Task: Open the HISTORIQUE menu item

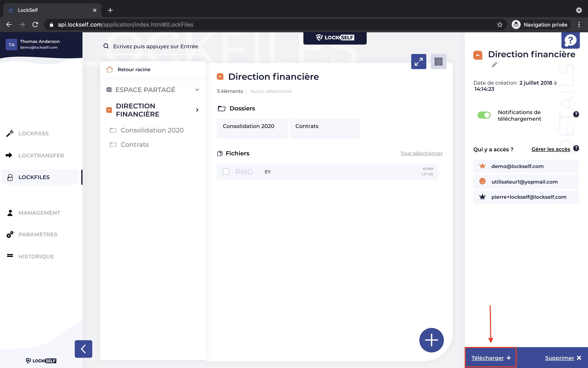Action: [x=36, y=256]
